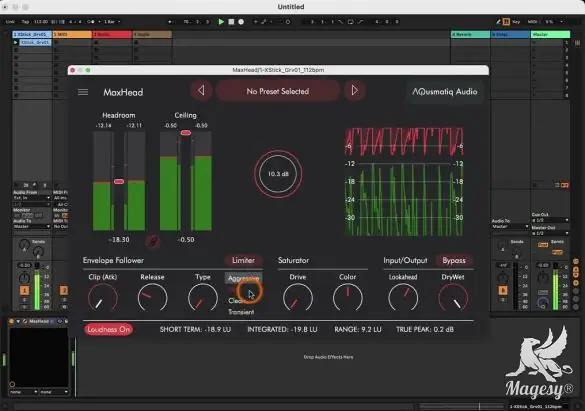Click track 1 Send A knob
Viewport: 585px width, 411px height.
point(24,245)
